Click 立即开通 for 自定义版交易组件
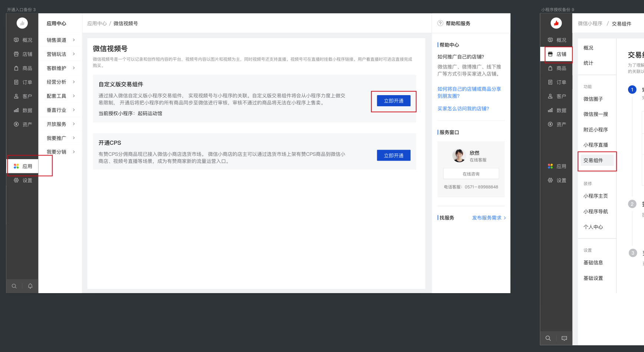Viewport: 644px width, 352px height. 394,101
